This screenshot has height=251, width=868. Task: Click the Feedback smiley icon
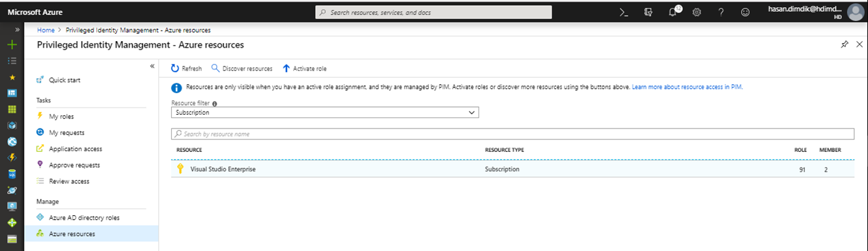point(745,12)
